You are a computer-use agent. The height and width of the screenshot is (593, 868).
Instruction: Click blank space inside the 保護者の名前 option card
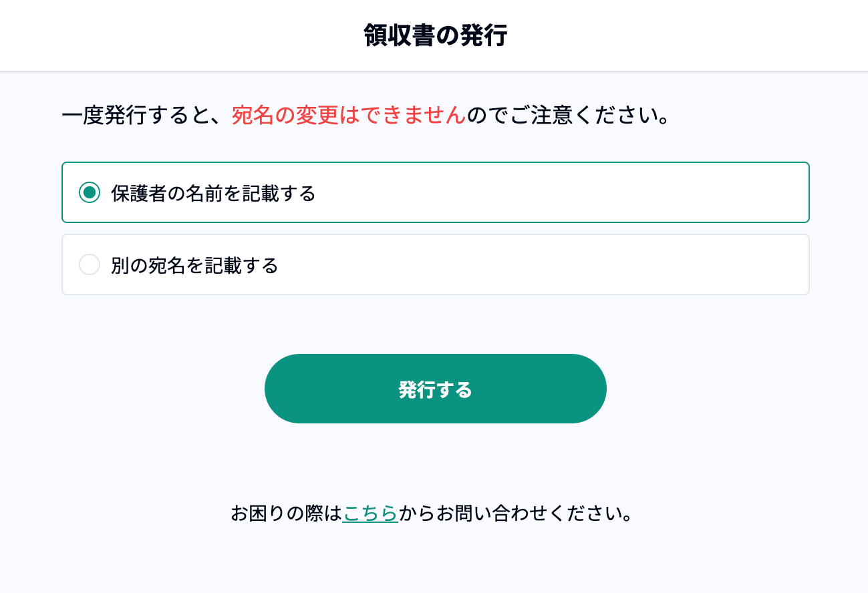pos(568,193)
